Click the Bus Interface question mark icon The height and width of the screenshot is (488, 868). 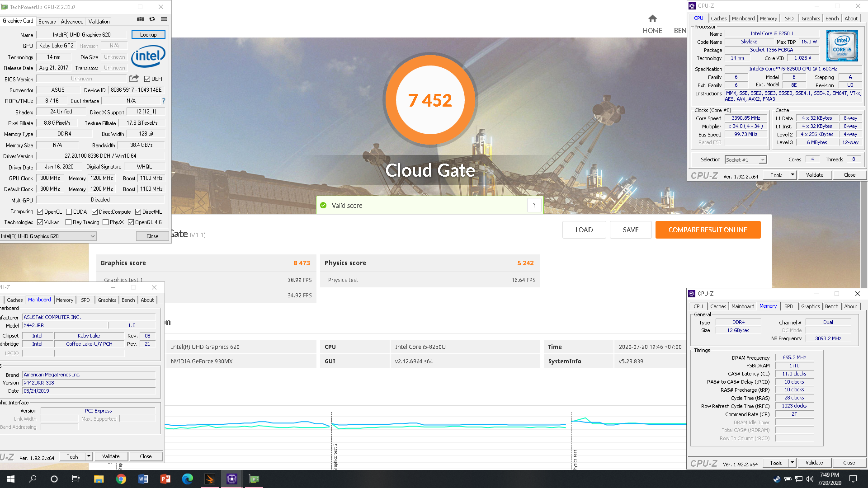point(164,101)
